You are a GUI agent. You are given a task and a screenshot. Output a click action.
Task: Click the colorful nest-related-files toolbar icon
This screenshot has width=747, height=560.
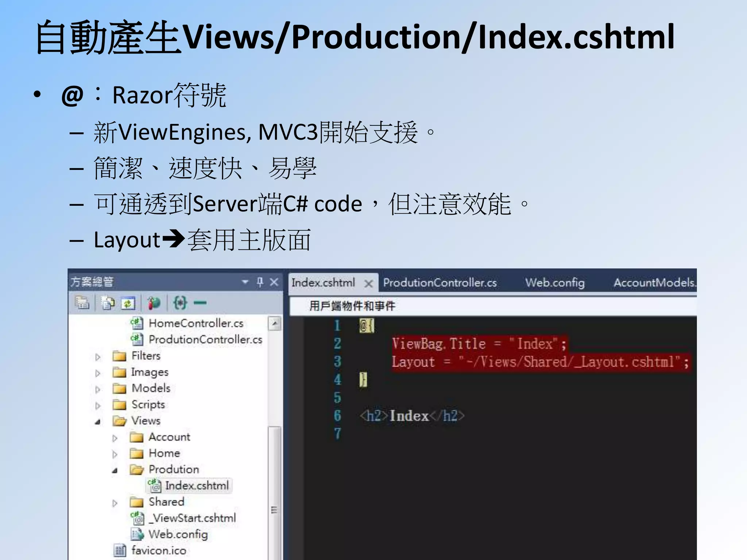tap(154, 303)
